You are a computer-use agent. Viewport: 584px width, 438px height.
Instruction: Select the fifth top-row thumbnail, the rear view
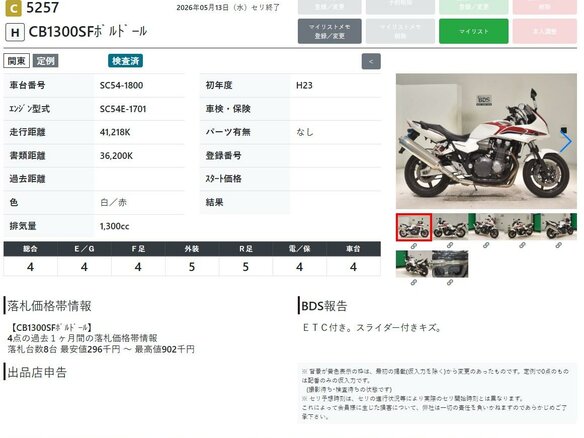click(x=559, y=226)
